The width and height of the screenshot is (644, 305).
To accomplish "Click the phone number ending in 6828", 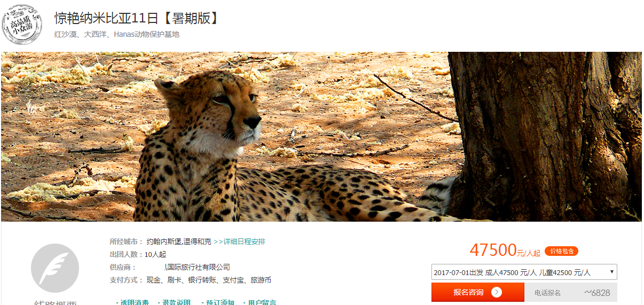I will (597, 293).
